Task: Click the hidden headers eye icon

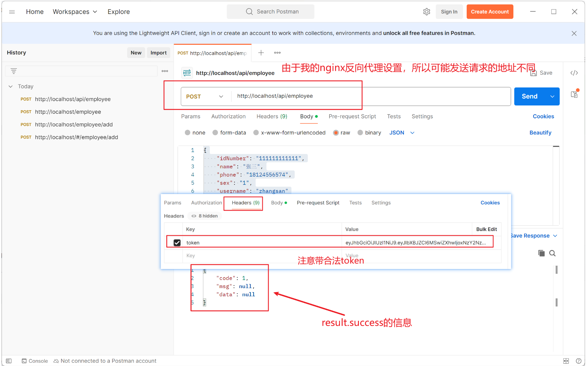Action: click(194, 216)
